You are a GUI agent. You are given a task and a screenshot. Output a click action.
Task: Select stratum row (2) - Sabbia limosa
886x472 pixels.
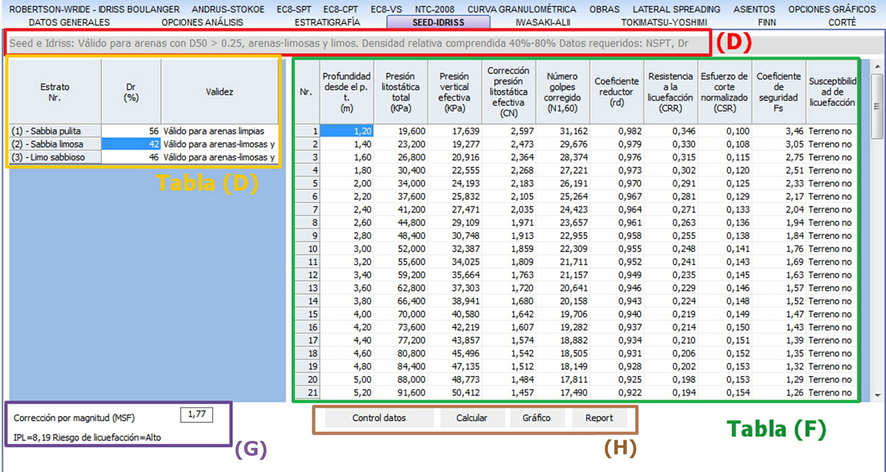[x=55, y=144]
